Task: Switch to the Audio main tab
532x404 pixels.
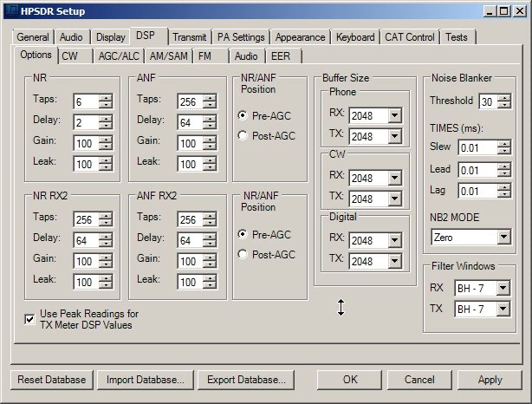Action: (x=71, y=37)
